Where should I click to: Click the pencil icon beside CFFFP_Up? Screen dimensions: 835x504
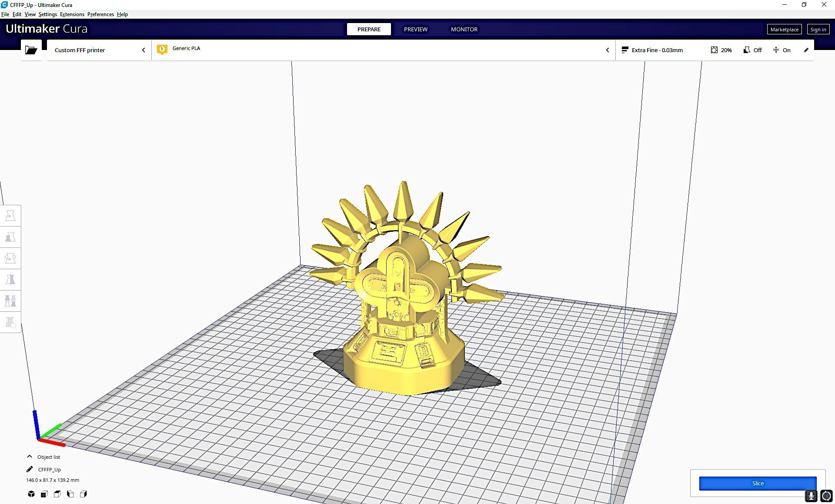click(x=30, y=469)
